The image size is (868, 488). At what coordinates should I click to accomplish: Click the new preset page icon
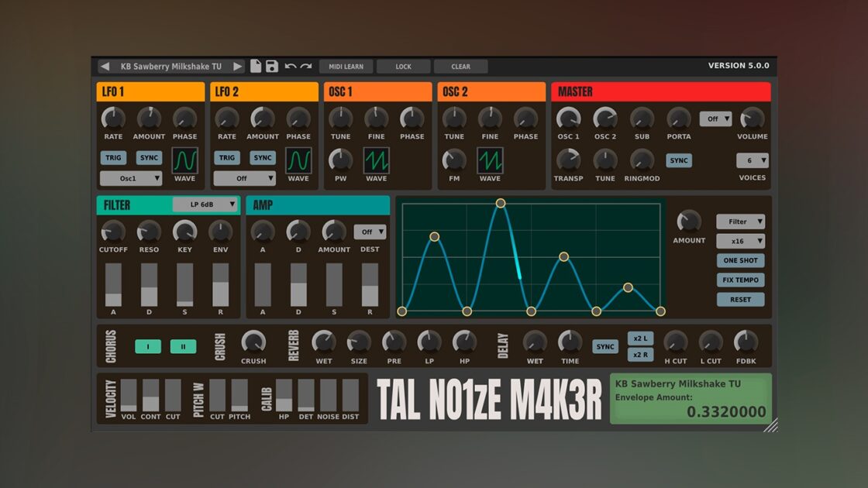pos(256,66)
